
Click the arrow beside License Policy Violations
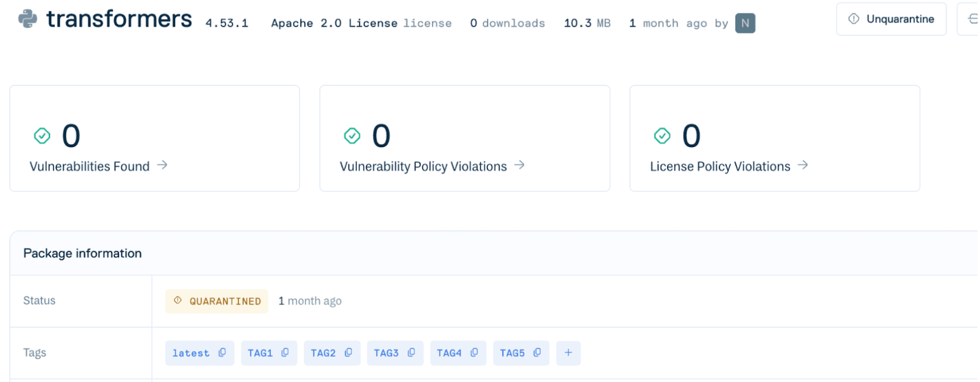point(803,165)
